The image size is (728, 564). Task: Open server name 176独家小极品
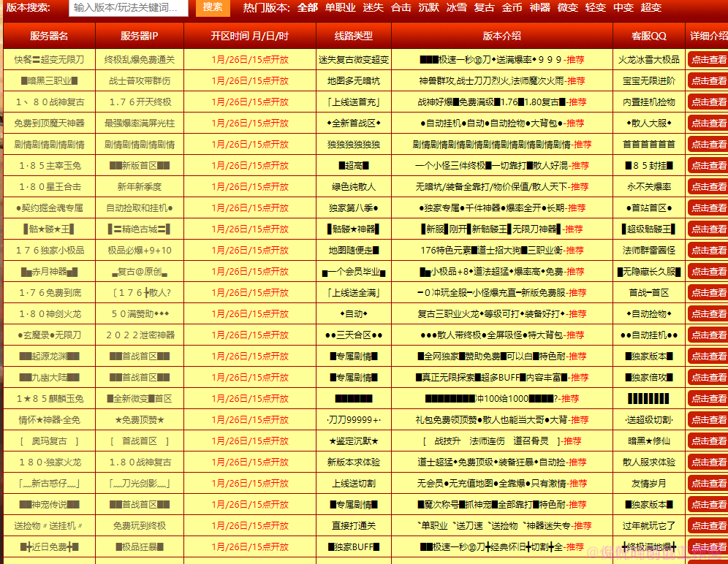point(49,250)
